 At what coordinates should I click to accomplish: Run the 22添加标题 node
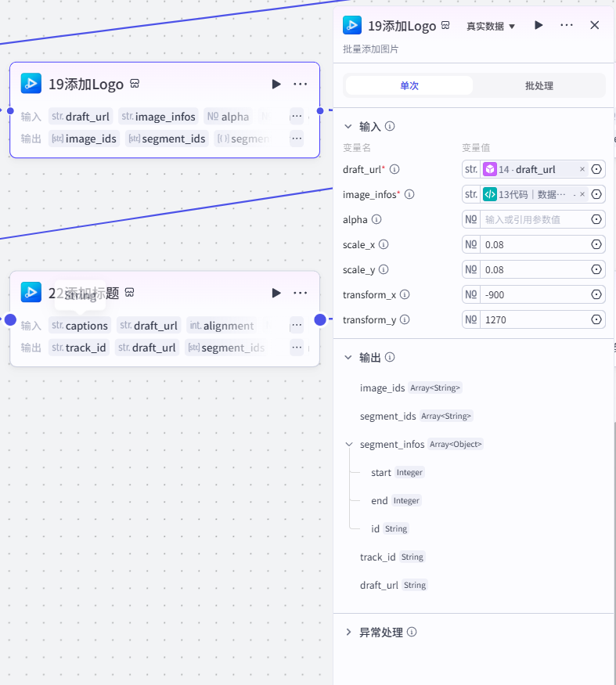[x=276, y=293]
